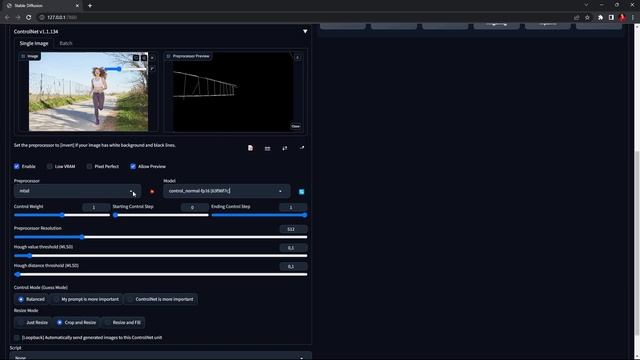Click the remove image icon on input image
The height and width of the screenshot is (360, 640).
pos(144,58)
